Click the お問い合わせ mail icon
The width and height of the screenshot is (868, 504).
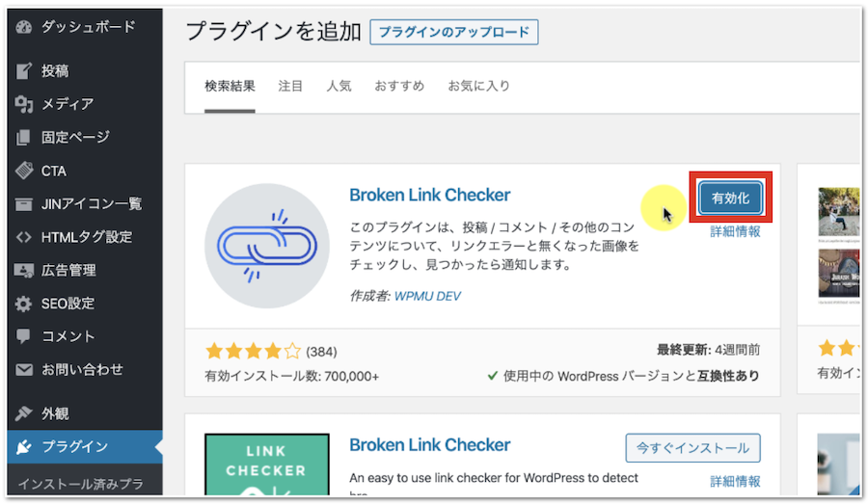pyautogui.click(x=24, y=369)
